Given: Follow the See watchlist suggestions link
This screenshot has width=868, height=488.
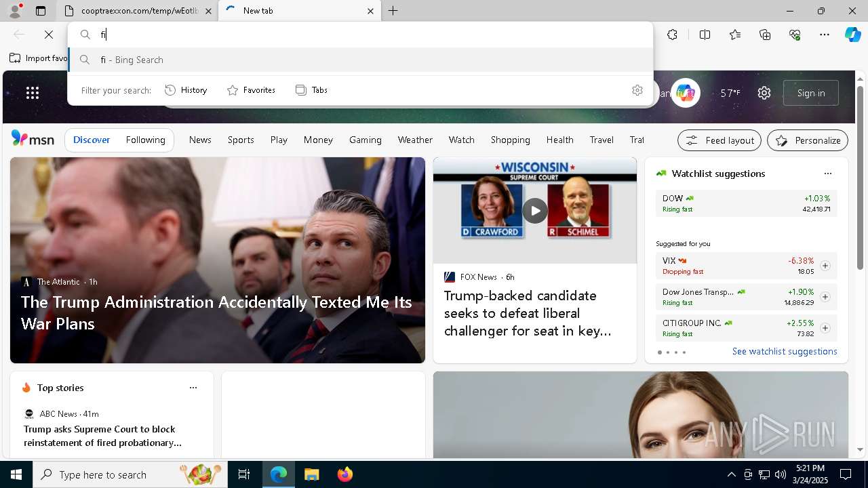Looking at the screenshot, I should (785, 351).
